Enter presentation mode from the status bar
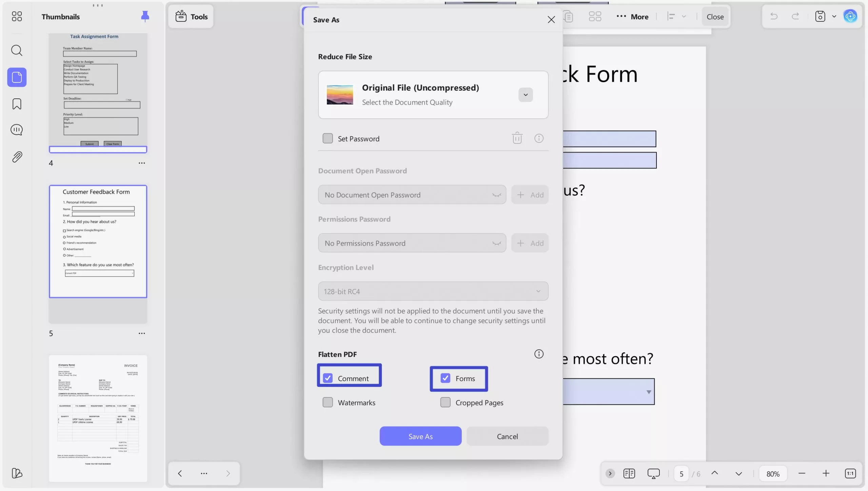The width and height of the screenshot is (868, 491). 653,473
